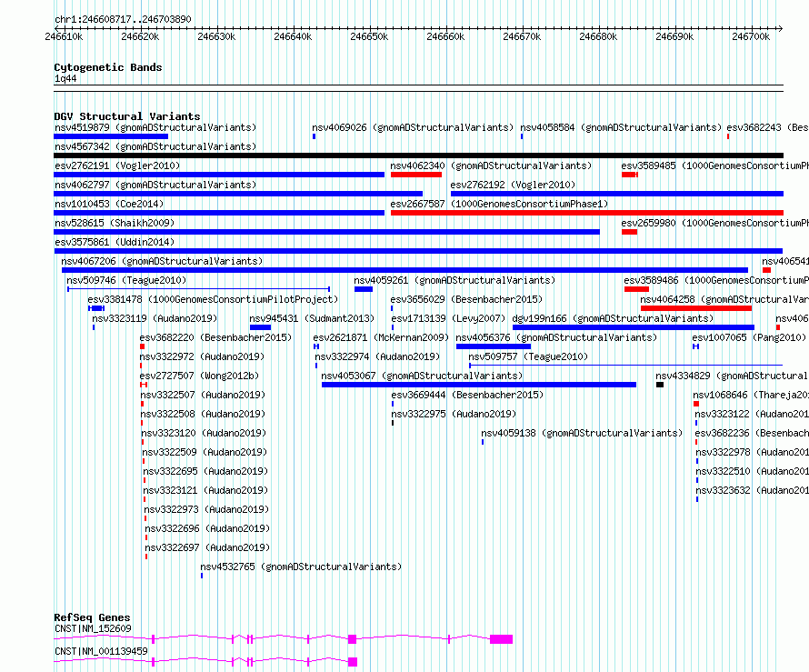Select nsv509746 (Teague2010) label
This screenshot has height=672, width=809.
(126, 280)
